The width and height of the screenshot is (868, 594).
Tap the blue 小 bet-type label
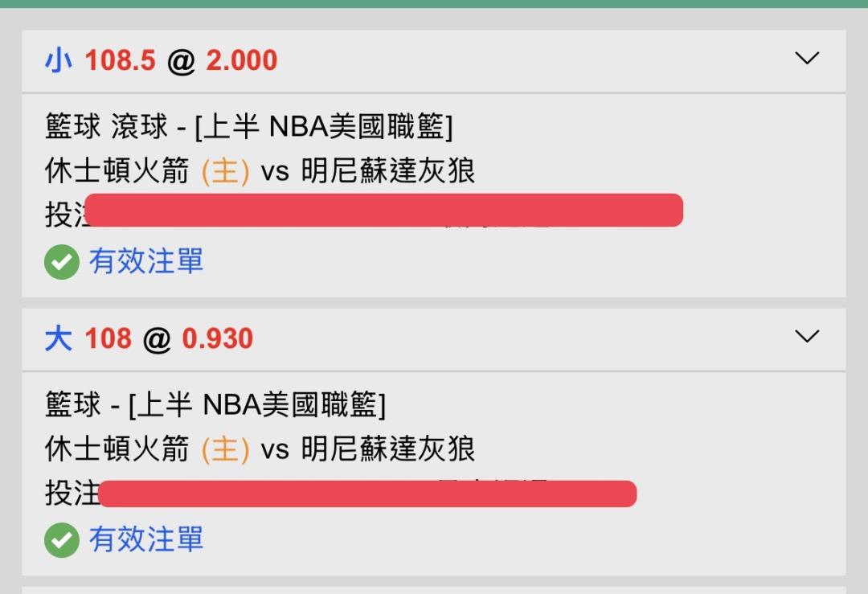[59, 60]
